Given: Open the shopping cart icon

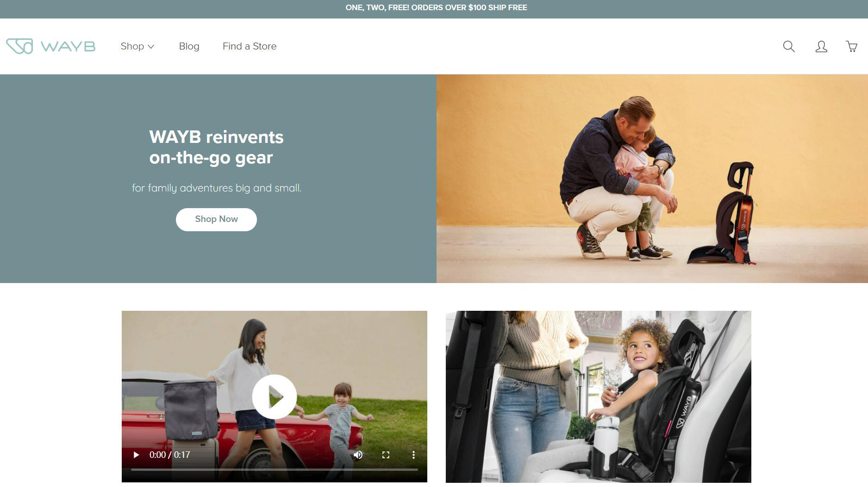Looking at the screenshot, I should coord(852,46).
